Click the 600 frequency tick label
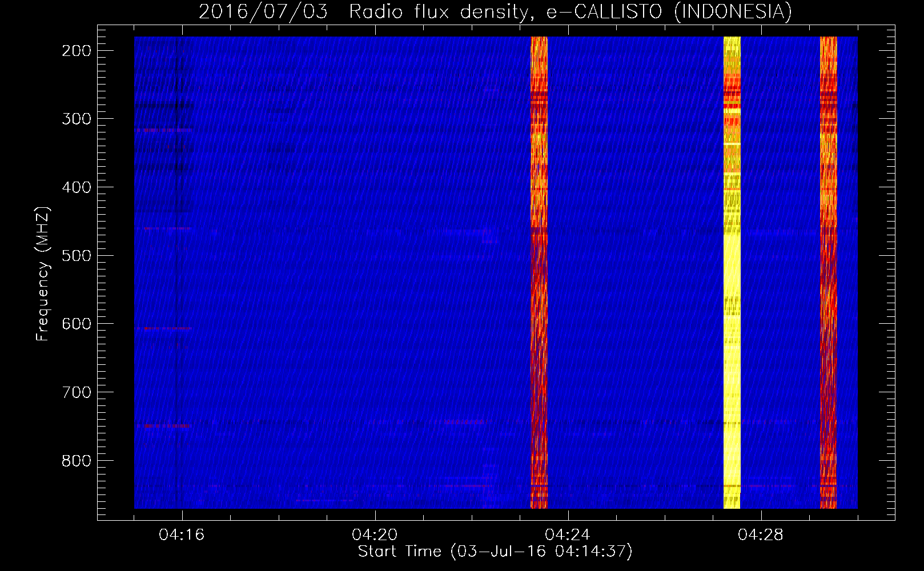The image size is (924, 571). 77,324
